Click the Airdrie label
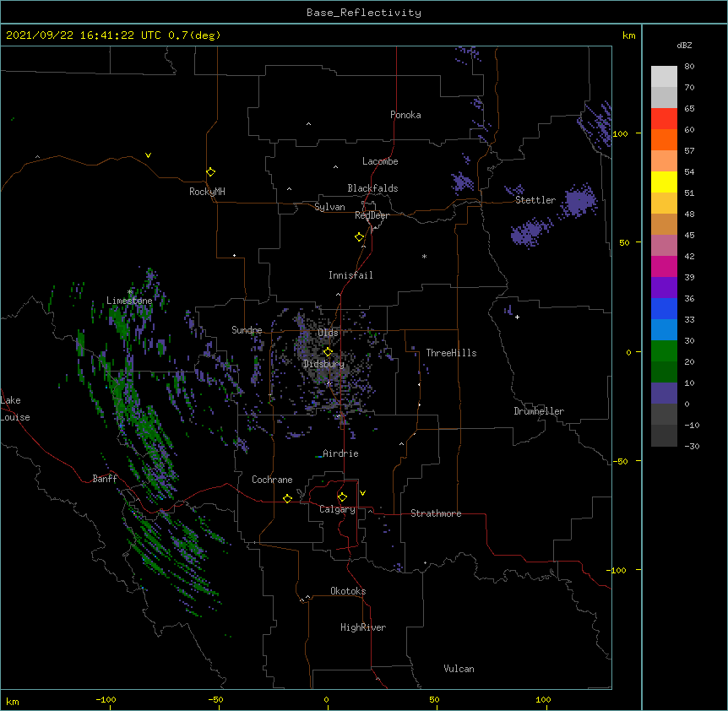 click(340, 453)
